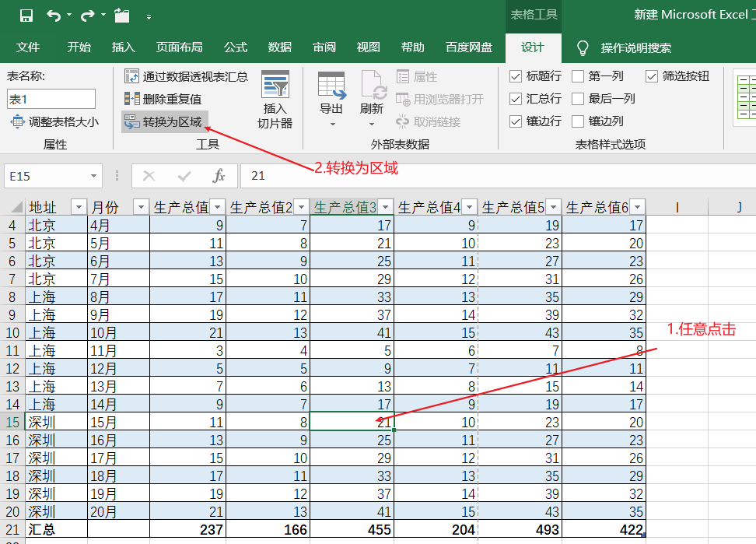
Task: Click the formula bar showing 21
Action: (499, 176)
